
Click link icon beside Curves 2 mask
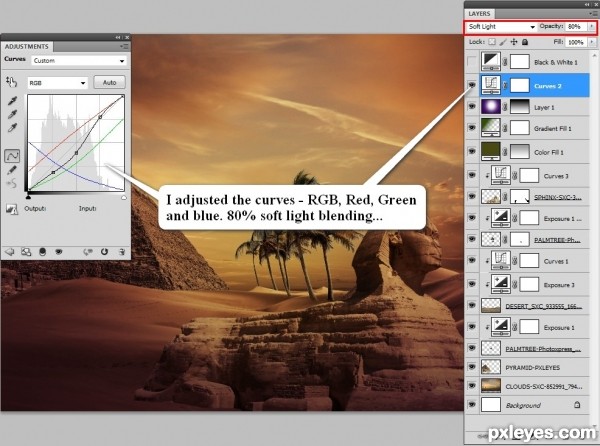pos(505,86)
